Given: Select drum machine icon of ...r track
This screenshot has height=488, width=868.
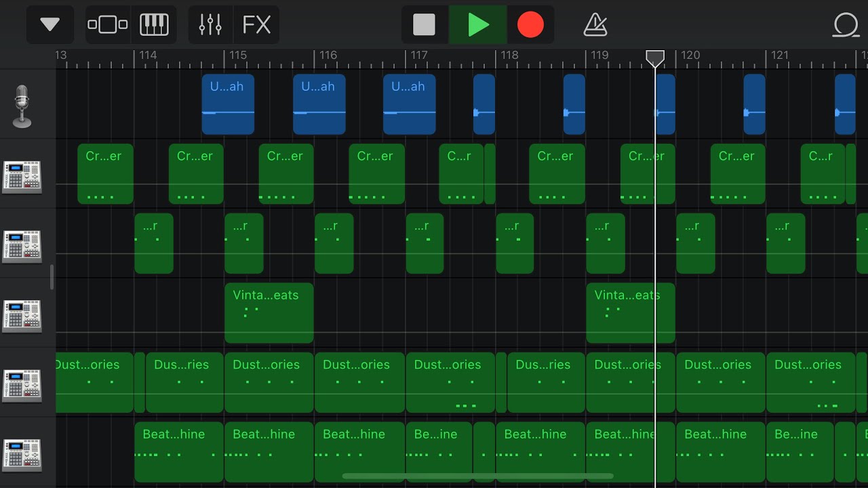Looking at the screenshot, I should 22,246.
